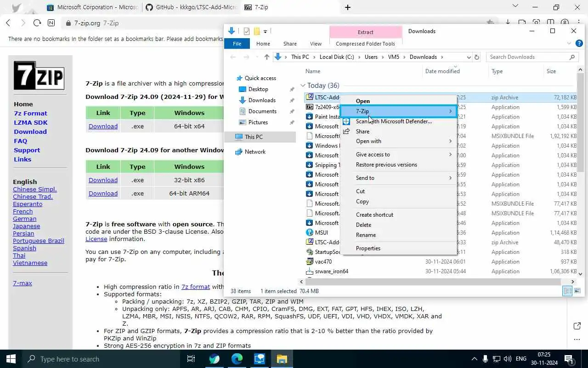Click File Explorer in the taskbar

pyautogui.click(x=282, y=359)
